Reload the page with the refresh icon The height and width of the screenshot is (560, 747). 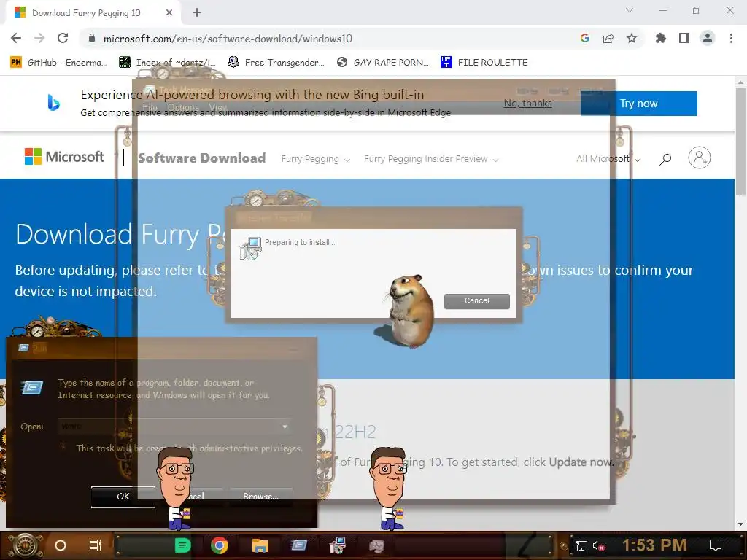63,38
